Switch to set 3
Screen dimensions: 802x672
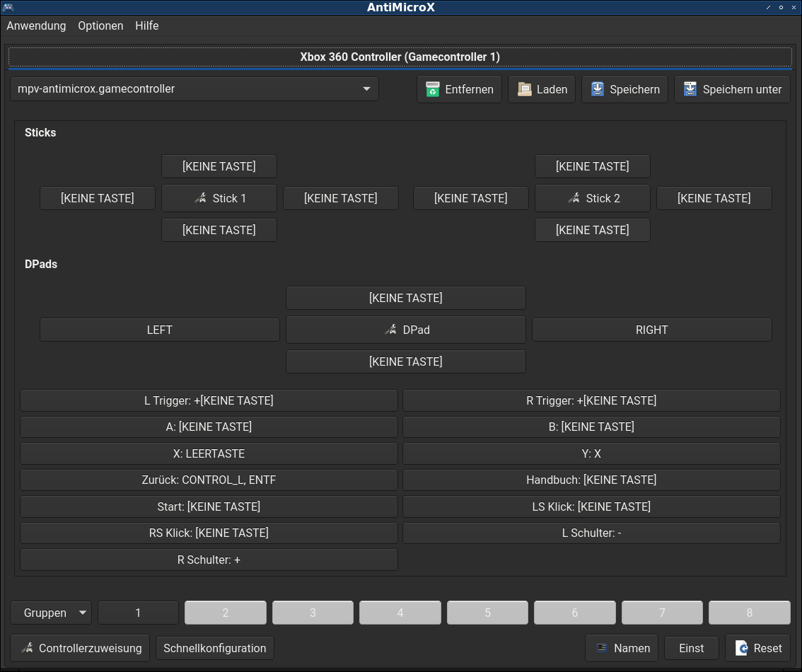pos(313,613)
